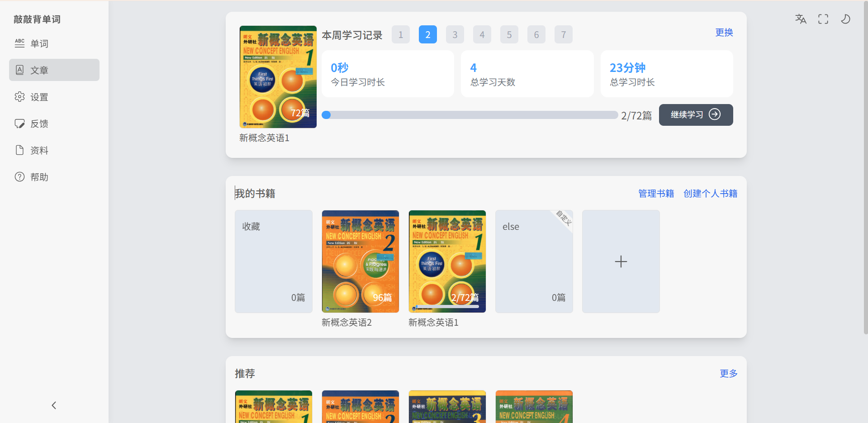The height and width of the screenshot is (423, 868).
Task: Click the 本周学习记录 heading
Action: coord(352,35)
